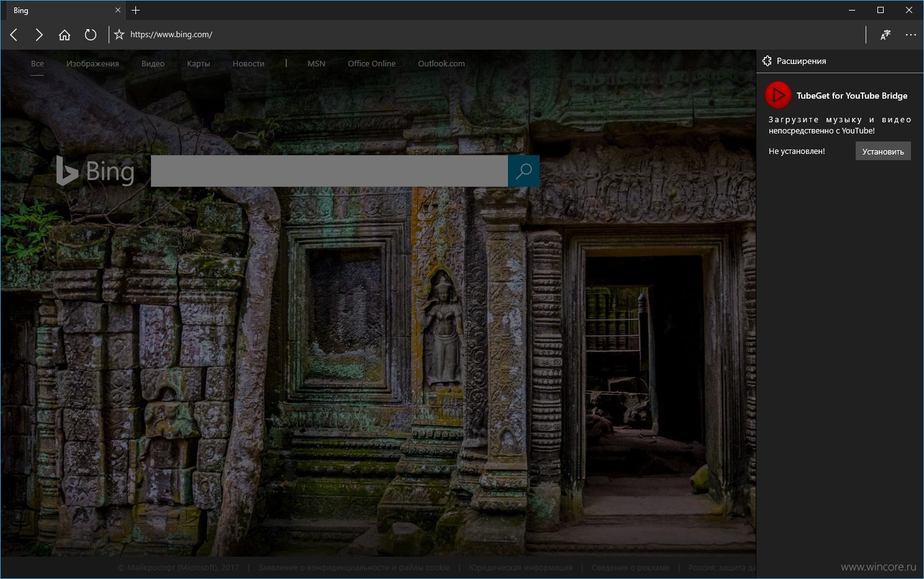The width and height of the screenshot is (924, 579).
Task: Click the Не установлен! status text
Action: 797,151
